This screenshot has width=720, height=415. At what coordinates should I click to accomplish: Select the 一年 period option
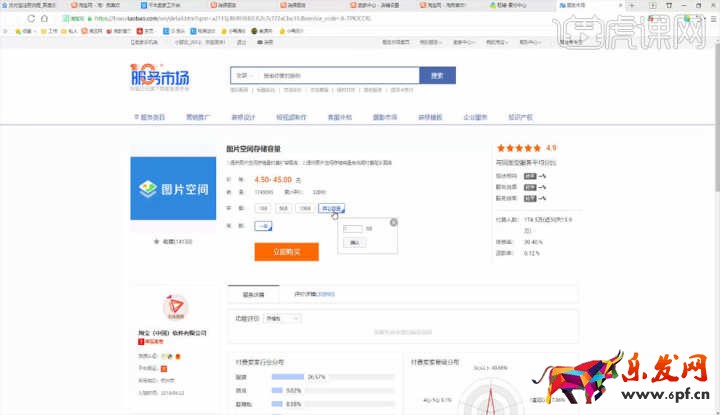click(264, 226)
